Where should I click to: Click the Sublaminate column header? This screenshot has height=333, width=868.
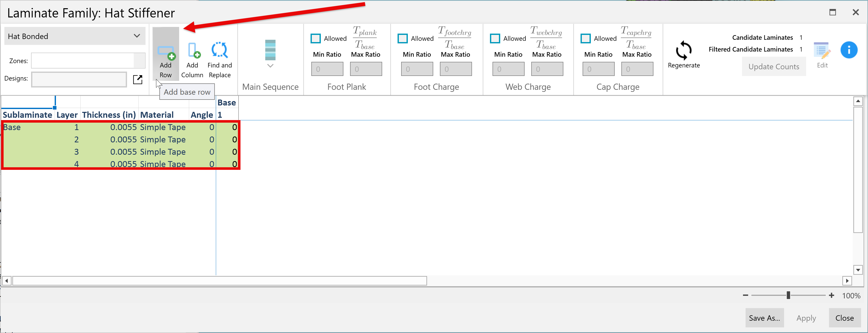point(28,115)
